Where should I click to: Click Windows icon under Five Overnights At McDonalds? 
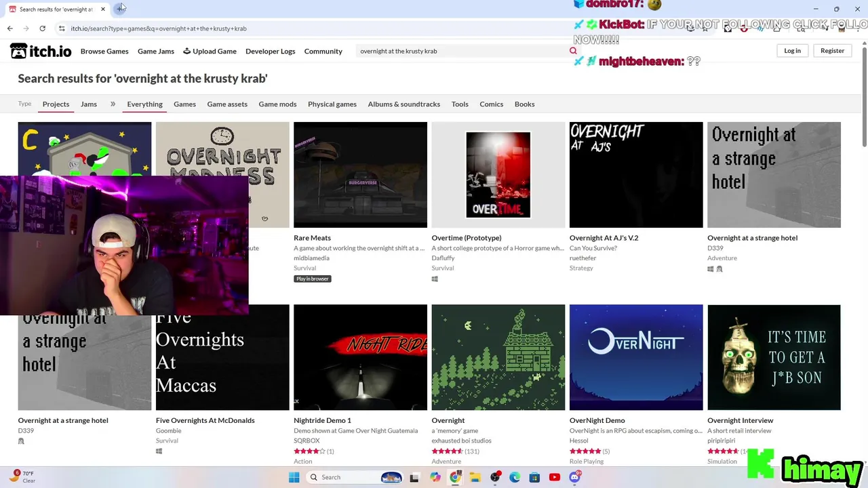click(x=159, y=451)
